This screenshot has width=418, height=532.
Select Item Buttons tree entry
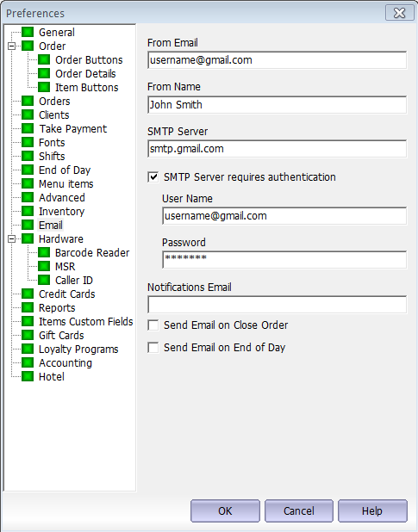[x=86, y=87]
